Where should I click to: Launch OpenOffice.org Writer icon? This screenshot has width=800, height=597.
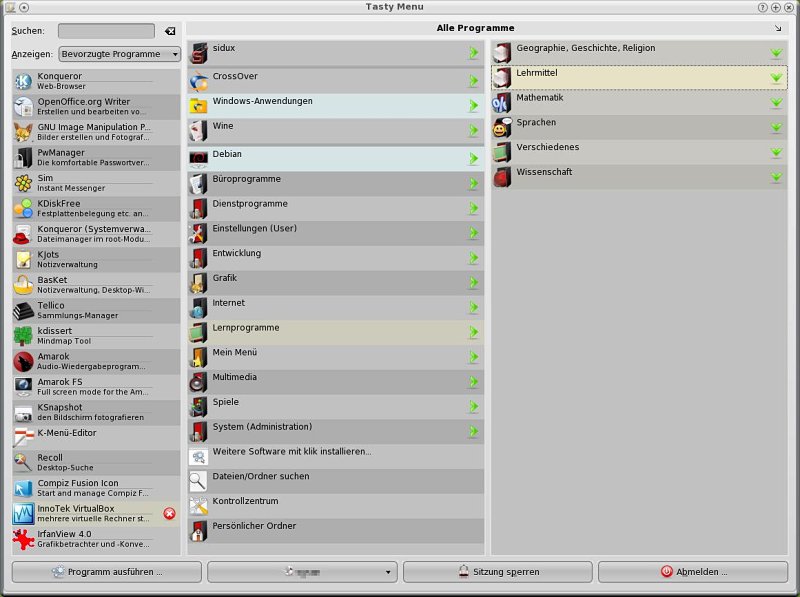tap(23, 107)
